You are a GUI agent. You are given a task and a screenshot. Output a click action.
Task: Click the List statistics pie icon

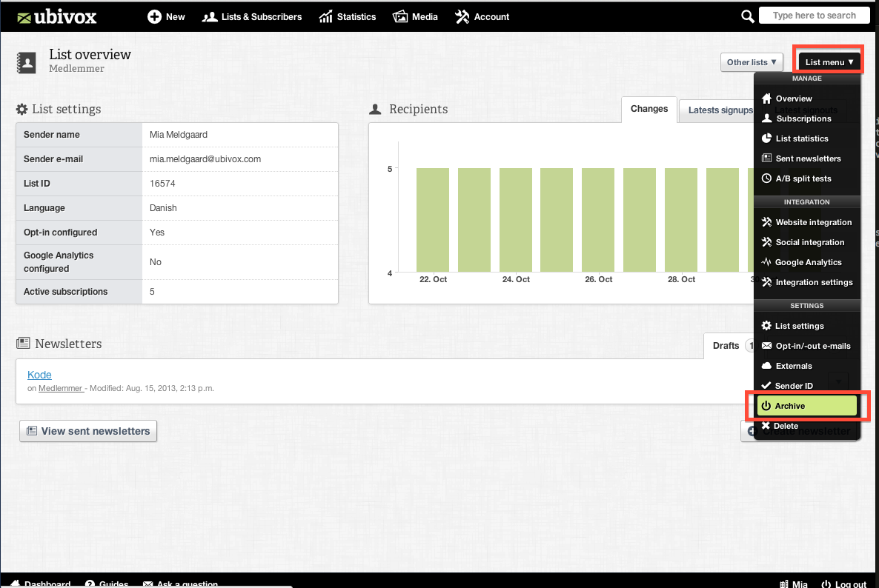tap(766, 138)
